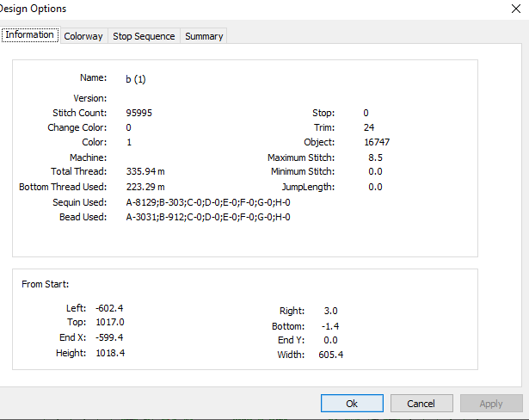Click the 'JumpLength:' label
The width and height of the screenshot is (529, 420).
pos(308,187)
